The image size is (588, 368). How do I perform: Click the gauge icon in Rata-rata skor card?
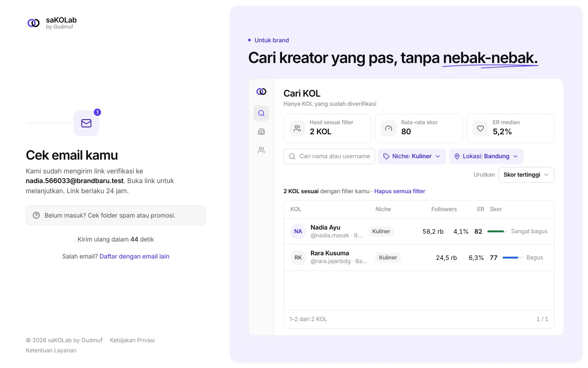click(389, 128)
